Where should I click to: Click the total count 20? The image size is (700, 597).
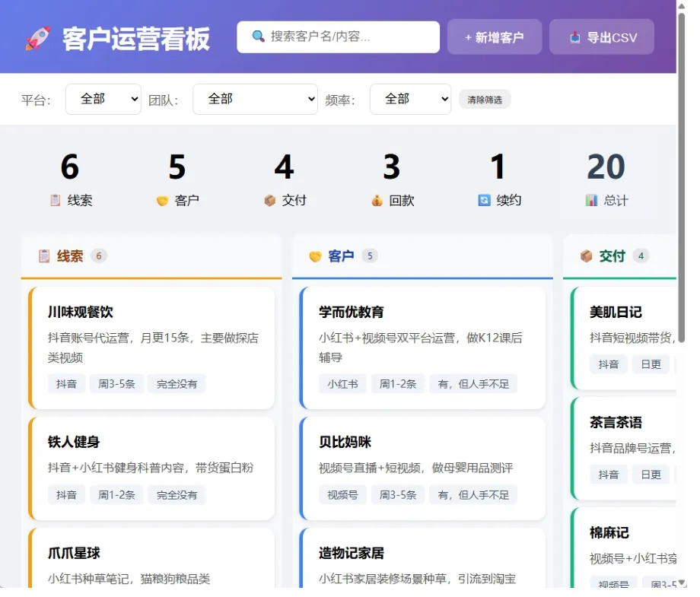[x=606, y=167]
